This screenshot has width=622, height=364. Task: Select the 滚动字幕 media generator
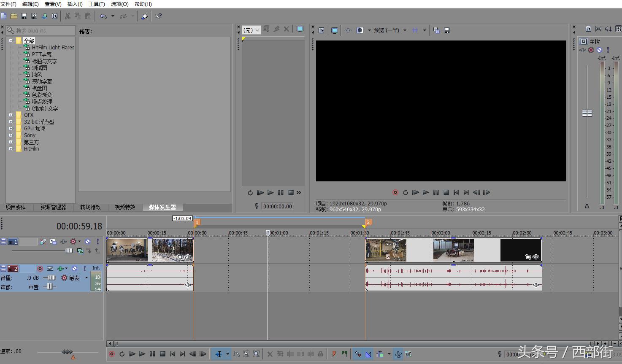42,81
